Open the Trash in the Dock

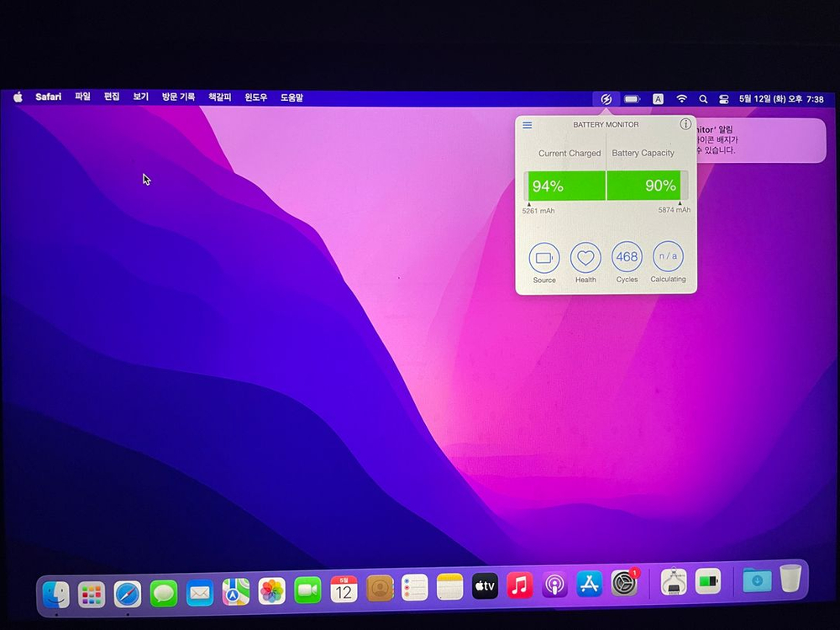pyautogui.click(x=790, y=578)
